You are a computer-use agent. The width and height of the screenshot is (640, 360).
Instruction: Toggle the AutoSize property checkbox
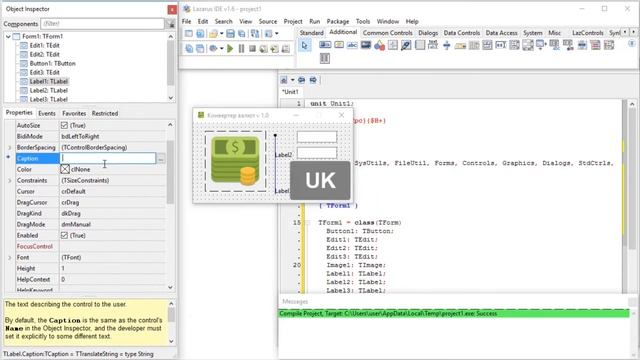(64, 125)
